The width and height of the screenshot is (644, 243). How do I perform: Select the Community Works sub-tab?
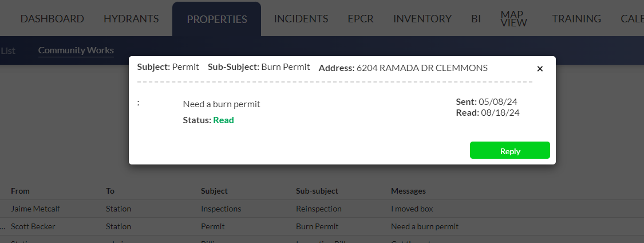pyautogui.click(x=76, y=50)
